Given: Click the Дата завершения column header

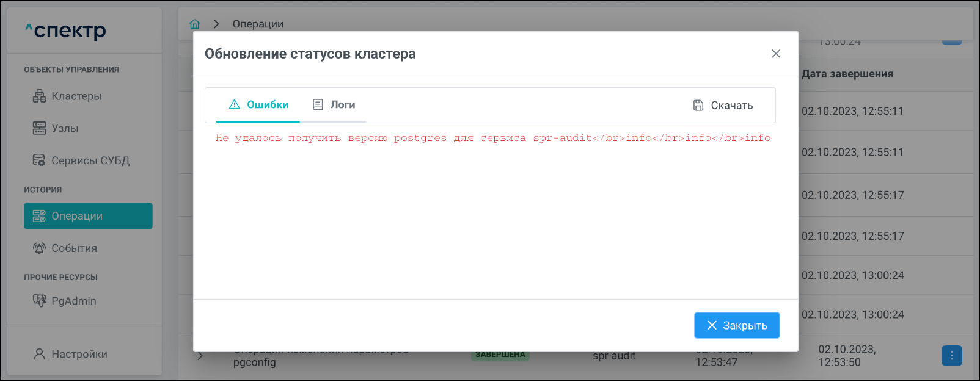Looking at the screenshot, I should (x=847, y=74).
